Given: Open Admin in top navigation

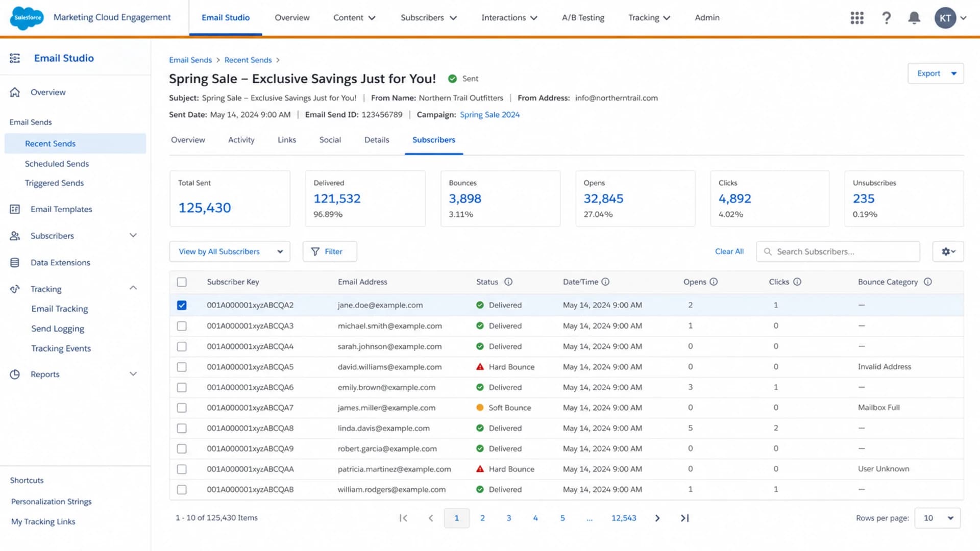Looking at the screenshot, I should 707,18.
